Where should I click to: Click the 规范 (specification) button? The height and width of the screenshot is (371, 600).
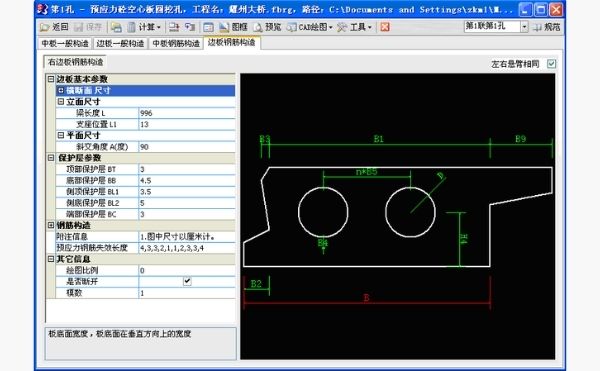point(547,27)
